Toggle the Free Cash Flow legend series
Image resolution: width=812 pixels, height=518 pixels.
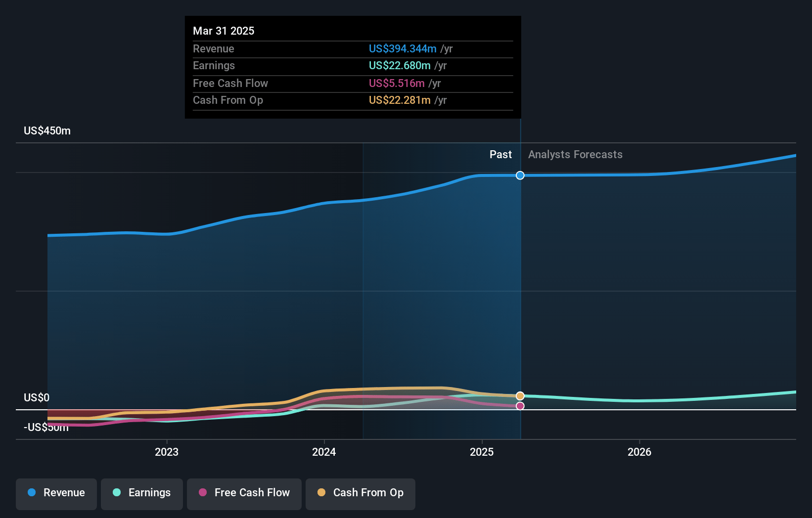click(x=244, y=493)
